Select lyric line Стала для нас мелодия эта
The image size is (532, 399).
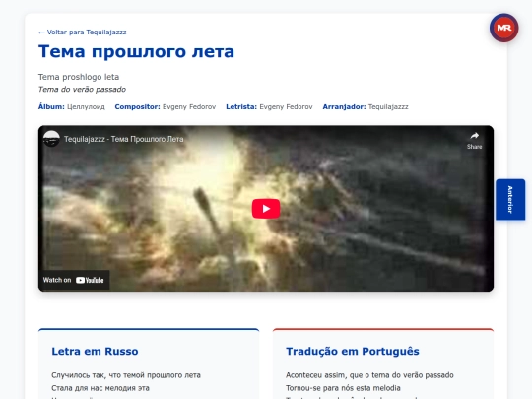pyautogui.click(x=100, y=388)
